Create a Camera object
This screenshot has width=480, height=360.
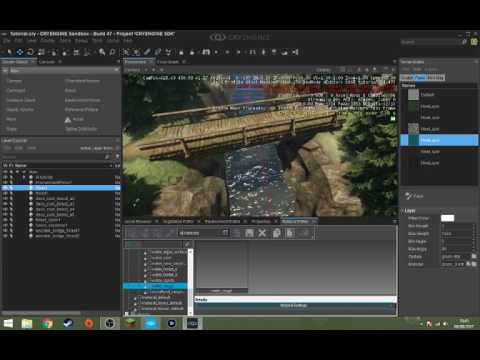pos(14,81)
